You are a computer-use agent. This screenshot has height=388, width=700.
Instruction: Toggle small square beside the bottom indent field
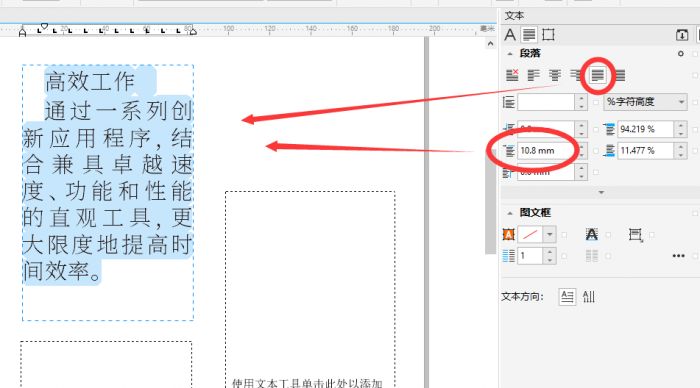click(596, 172)
